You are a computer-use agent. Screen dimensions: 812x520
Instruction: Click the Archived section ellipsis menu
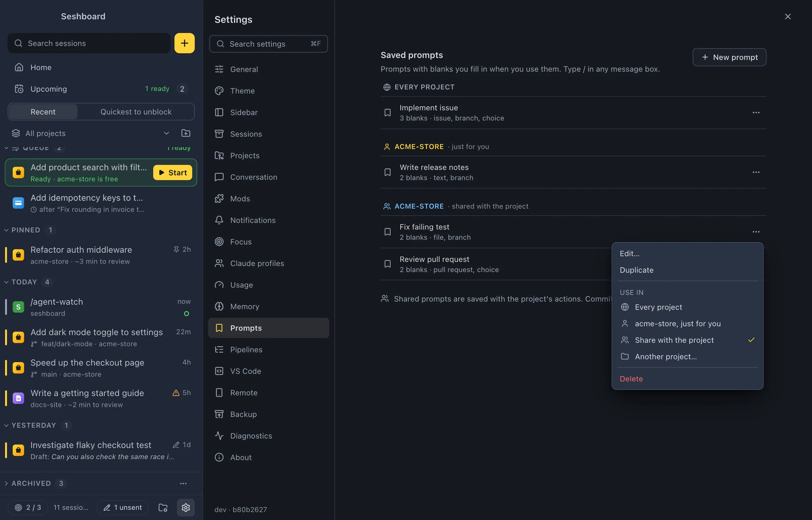183,483
